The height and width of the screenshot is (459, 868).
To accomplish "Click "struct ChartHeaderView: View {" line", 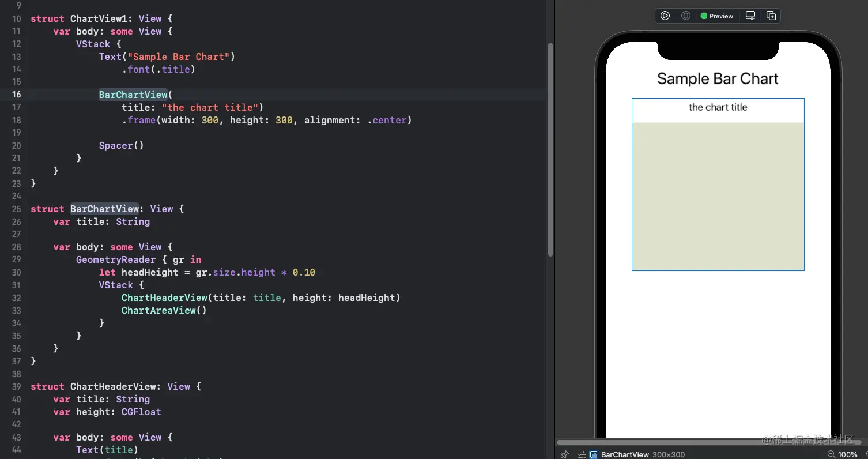I will click(x=116, y=386).
